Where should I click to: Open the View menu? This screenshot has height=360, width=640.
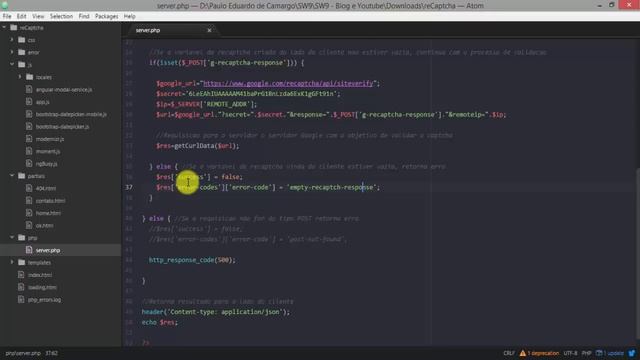(x=38, y=16)
